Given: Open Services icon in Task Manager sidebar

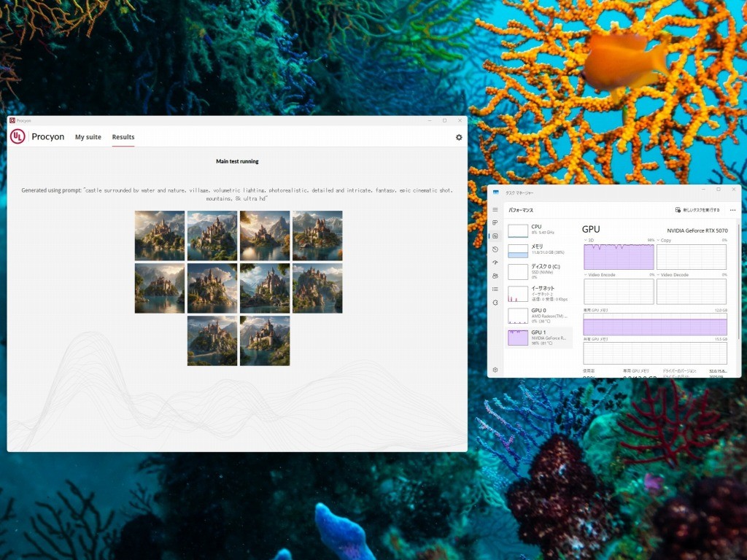Looking at the screenshot, I should coord(495,302).
